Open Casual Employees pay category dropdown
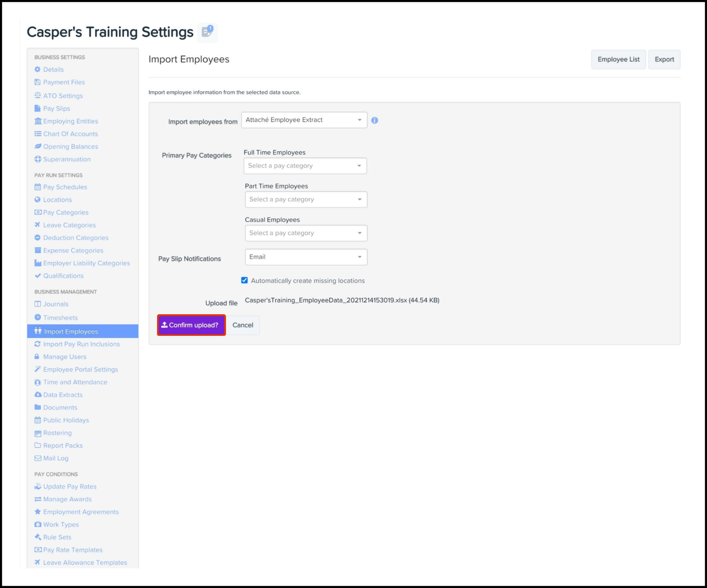Image resolution: width=707 pixels, height=588 pixels. (x=305, y=233)
